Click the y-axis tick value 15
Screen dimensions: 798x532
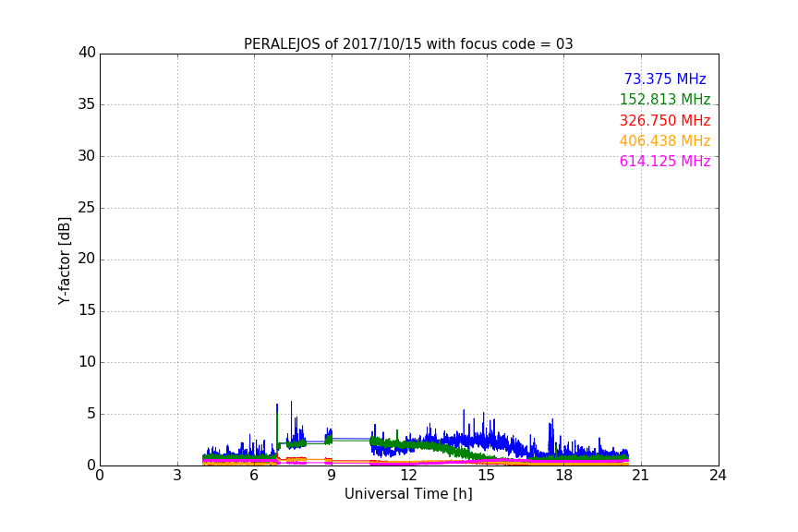(87, 310)
